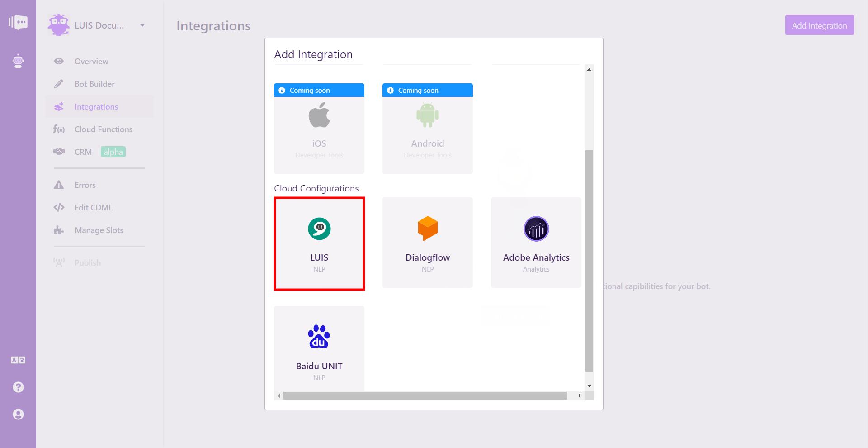Click the Overview eye icon

59,61
